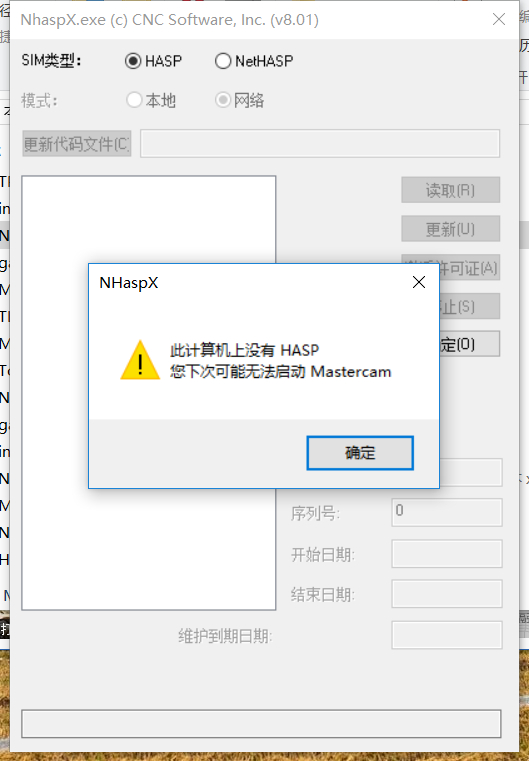
Task: Click the 更新(U) button
Action: (450, 229)
